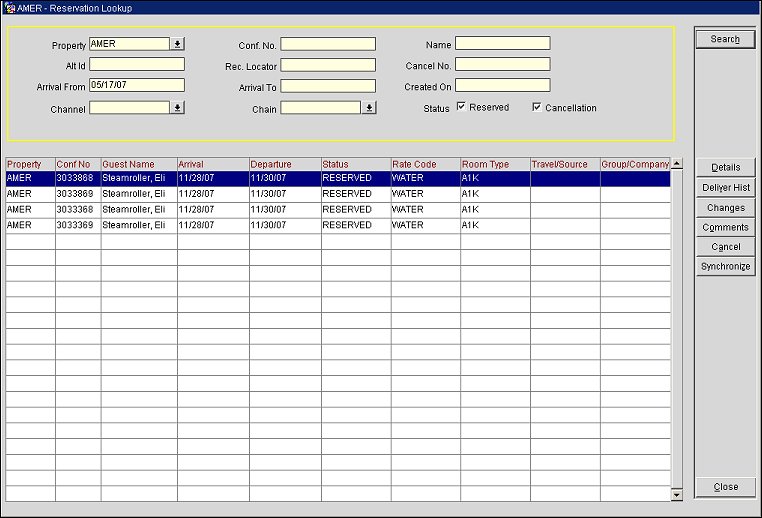Viewport: 762px width, 518px height.
Task: Sort by the Arrival column header
Action: coord(212,164)
